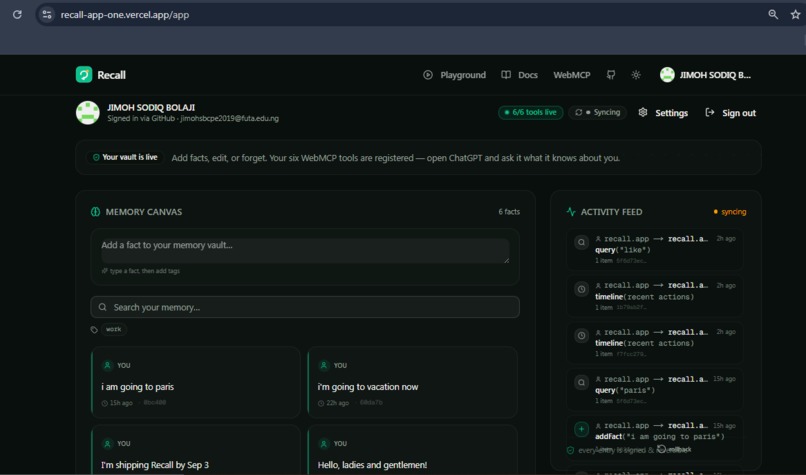The width and height of the screenshot is (806, 475).
Task: Bookmark this page with the star icon
Action: click(x=796, y=14)
